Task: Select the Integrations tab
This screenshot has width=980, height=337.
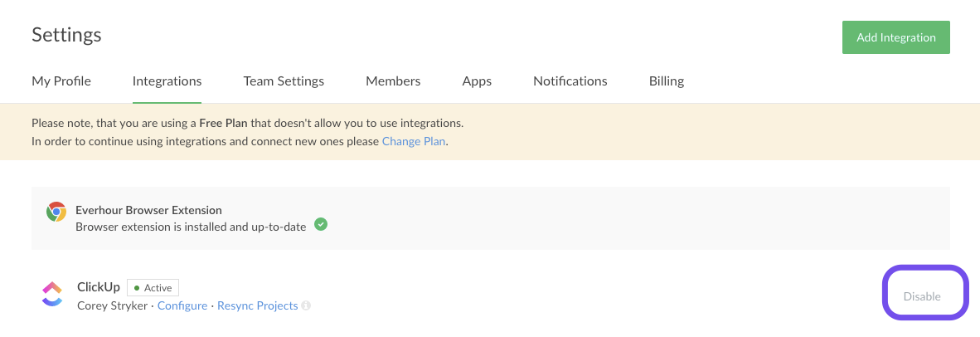Action: point(167,81)
